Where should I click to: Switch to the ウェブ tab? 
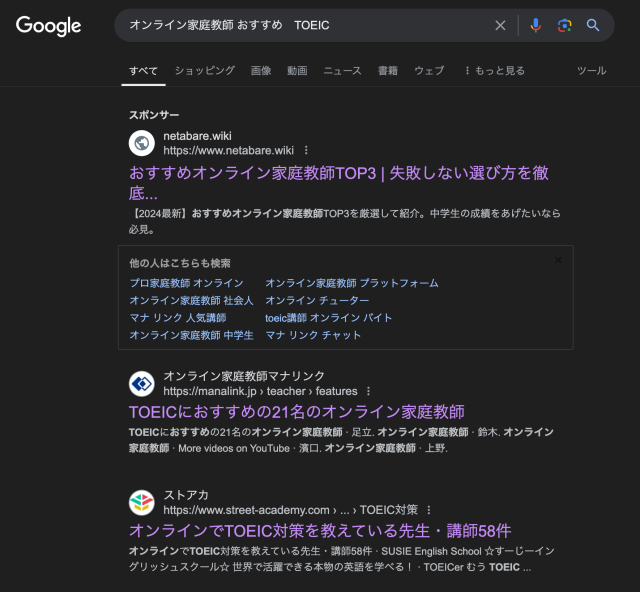(429, 71)
